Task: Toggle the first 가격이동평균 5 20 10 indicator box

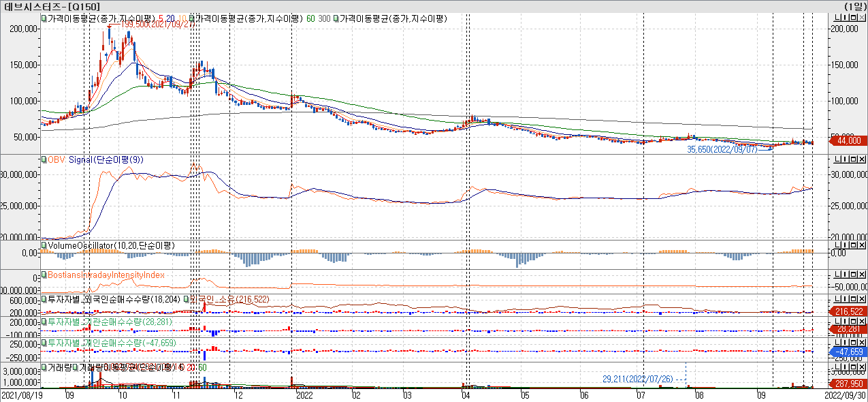Action: 44,18
